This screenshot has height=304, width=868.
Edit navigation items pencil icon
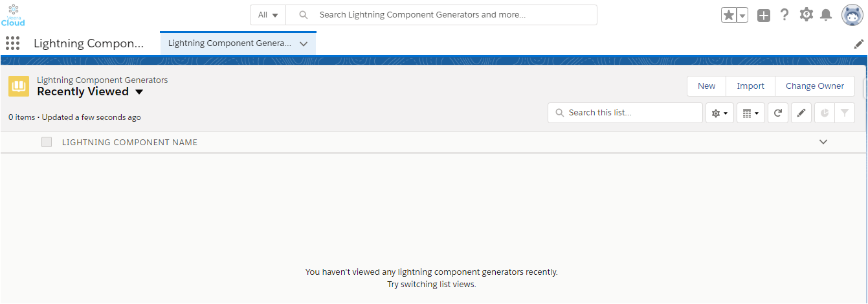(859, 43)
